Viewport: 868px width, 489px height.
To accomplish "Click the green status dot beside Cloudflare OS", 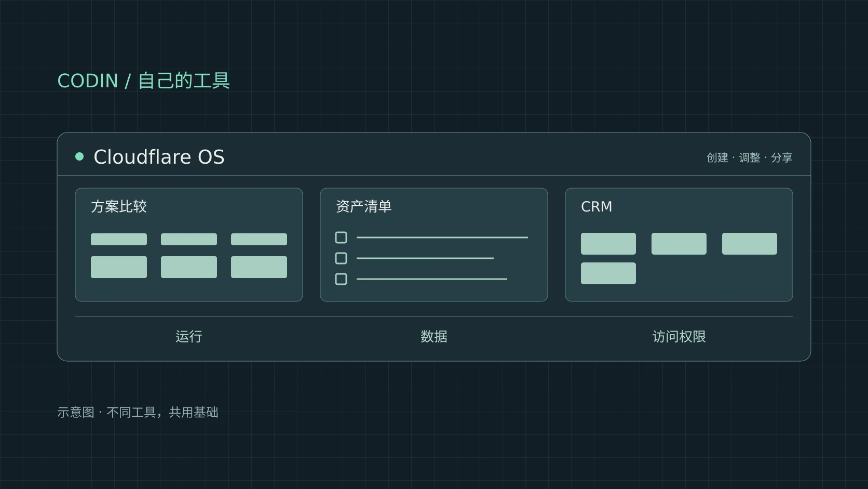I will coord(79,156).
